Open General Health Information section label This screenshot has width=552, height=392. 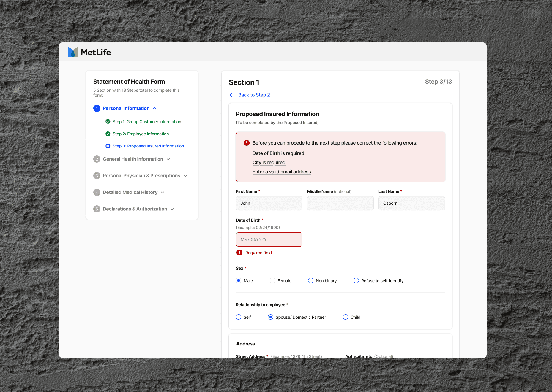tap(133, 159)
